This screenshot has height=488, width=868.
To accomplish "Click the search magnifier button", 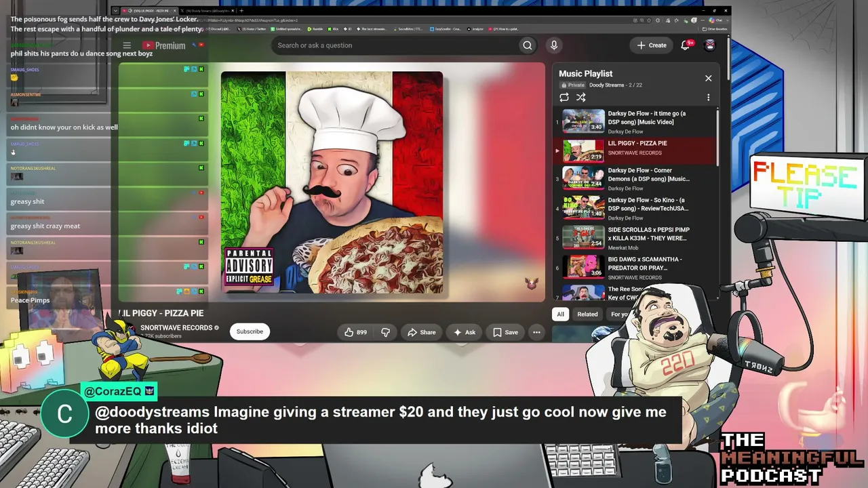I will coord(527,45).
